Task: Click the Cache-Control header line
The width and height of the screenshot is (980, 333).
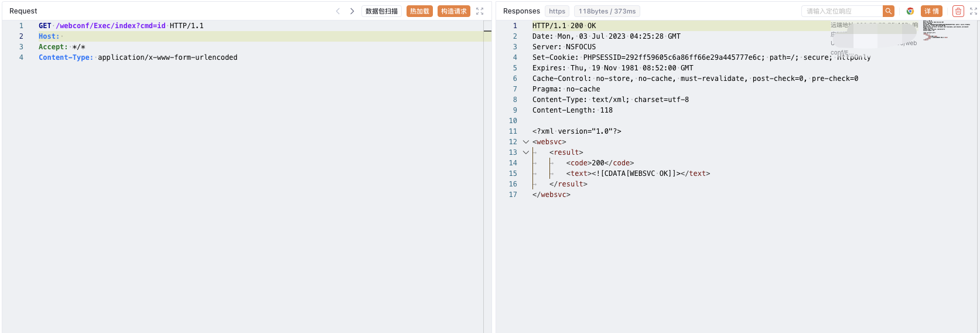Action: click(695, 79)
